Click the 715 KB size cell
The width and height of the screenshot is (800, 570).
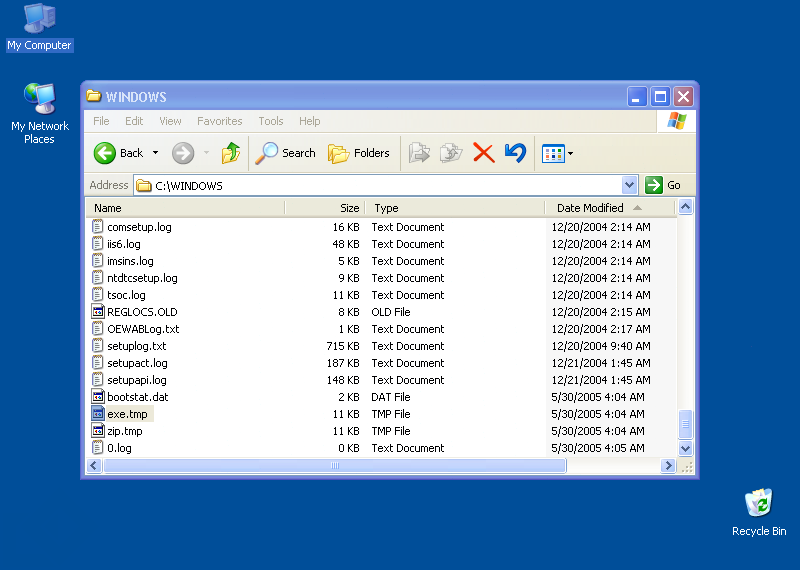coord(343,346)
